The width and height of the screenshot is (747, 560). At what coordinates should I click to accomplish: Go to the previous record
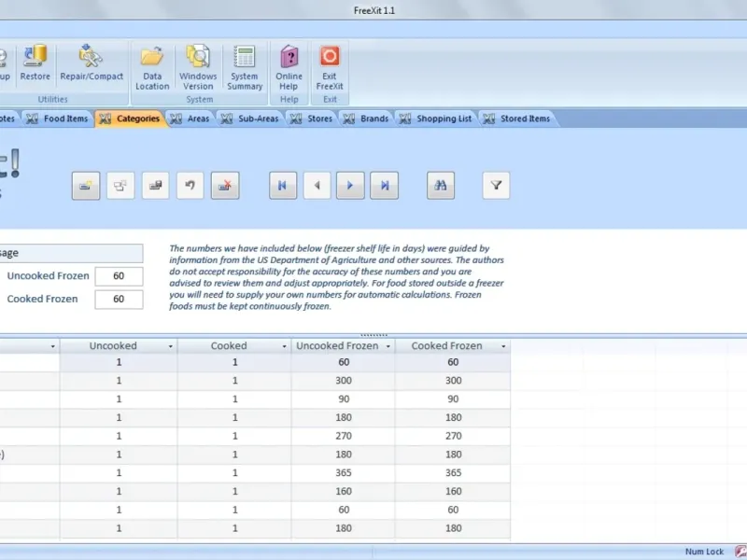click(x=317, y=186)
